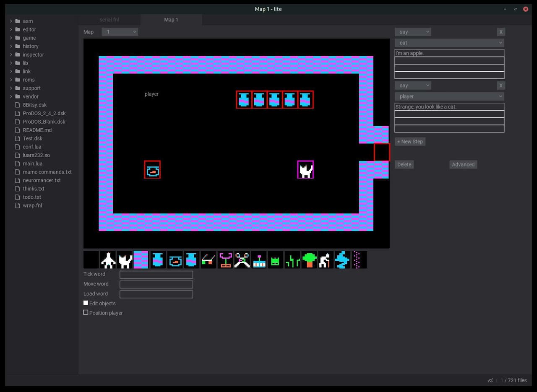Select empty red-outlined doorway square on map
This screenshot has width=537, height=392.
(x=382, y=152)
